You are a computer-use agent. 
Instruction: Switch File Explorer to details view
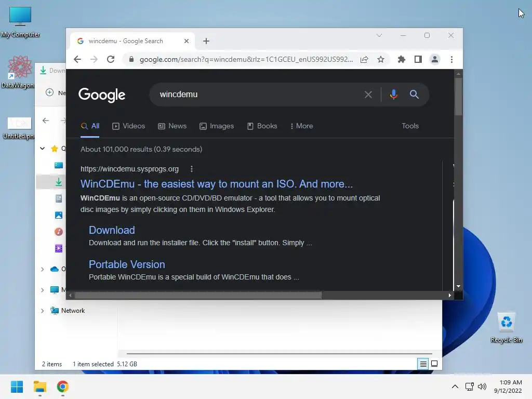tap(423, 364)
